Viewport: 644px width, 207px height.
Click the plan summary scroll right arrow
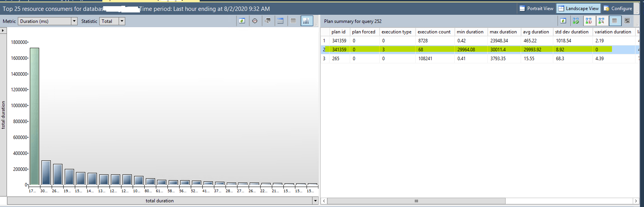635,201
